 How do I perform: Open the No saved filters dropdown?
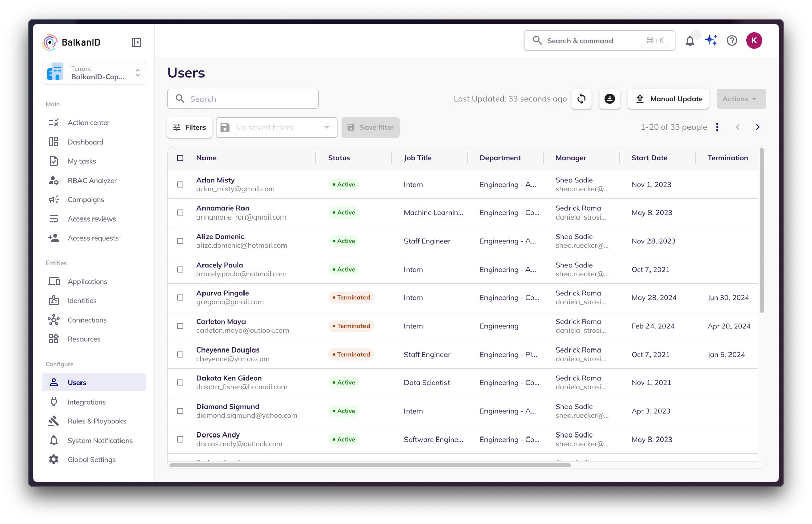276,127
